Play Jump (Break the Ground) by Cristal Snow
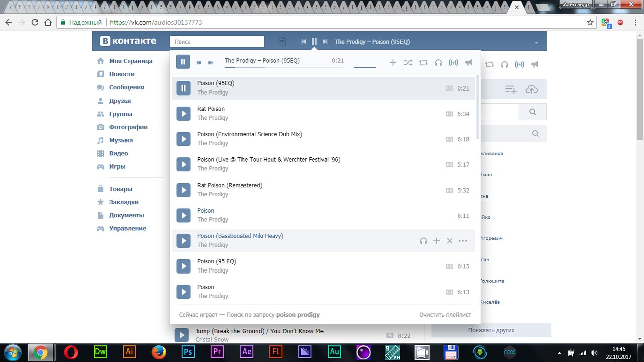Screen dimensions: 644x362 coord(181,335)
